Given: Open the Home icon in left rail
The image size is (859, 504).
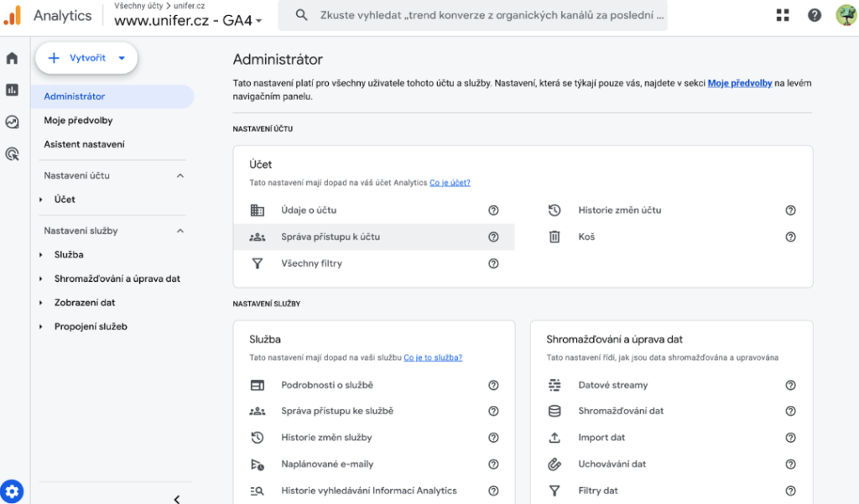Looking at the screenshot, I should click(x=12, y=59).
